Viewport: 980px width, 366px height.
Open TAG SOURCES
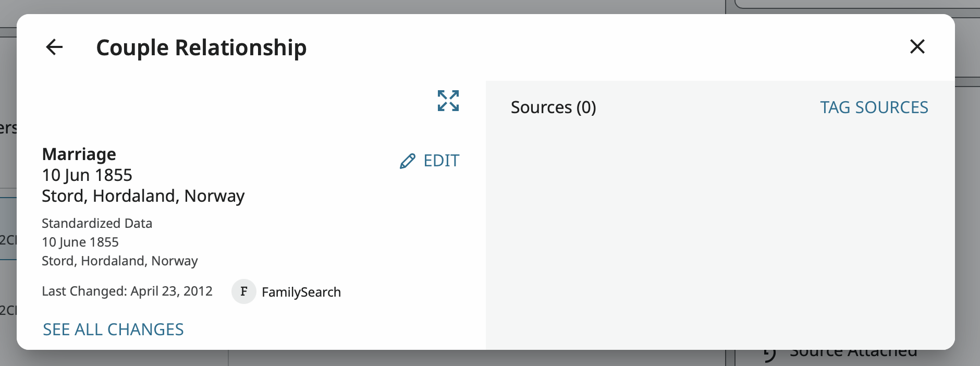tap(874, 107)
